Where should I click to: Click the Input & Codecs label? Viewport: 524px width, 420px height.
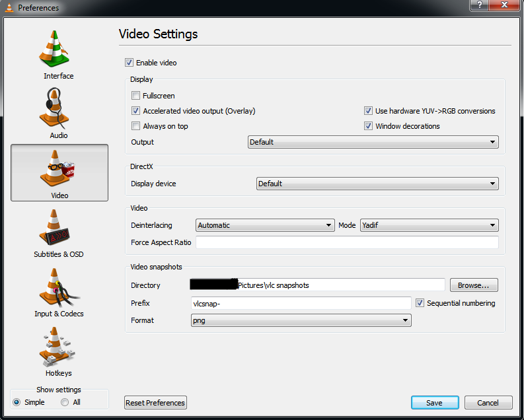point(59,314)
